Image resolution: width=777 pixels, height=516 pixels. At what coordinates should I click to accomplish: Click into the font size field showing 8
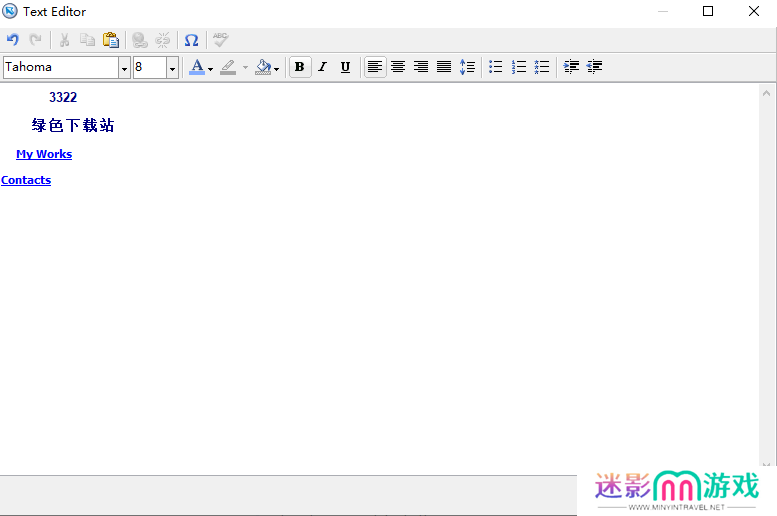click(x=150, y=67)
